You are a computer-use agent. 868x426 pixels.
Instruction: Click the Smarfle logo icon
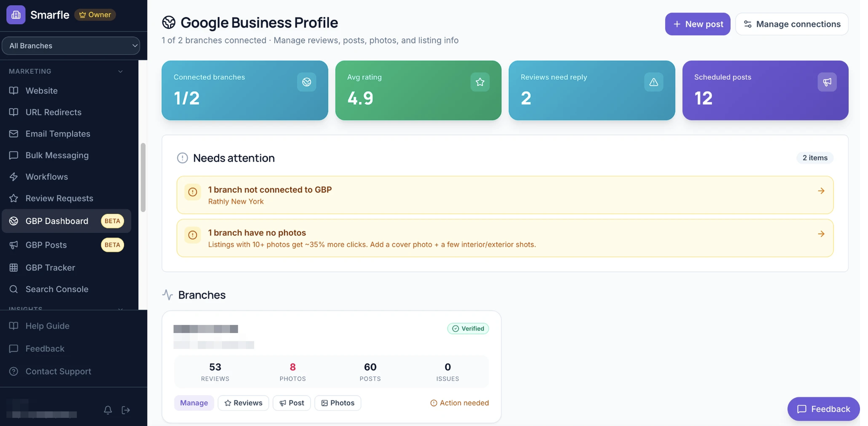tap(16, 15)
